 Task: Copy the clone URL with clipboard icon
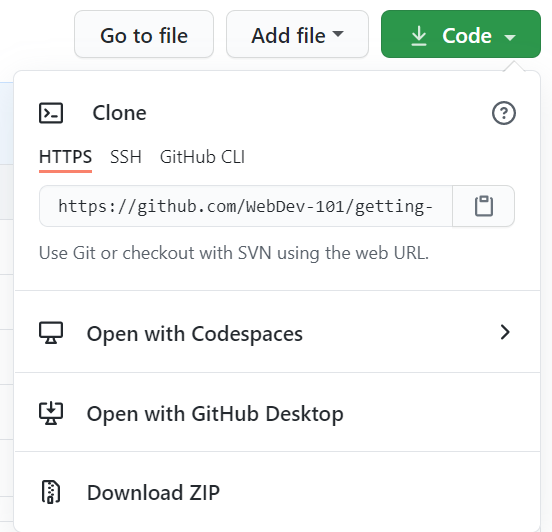click(x=483, y=206)
